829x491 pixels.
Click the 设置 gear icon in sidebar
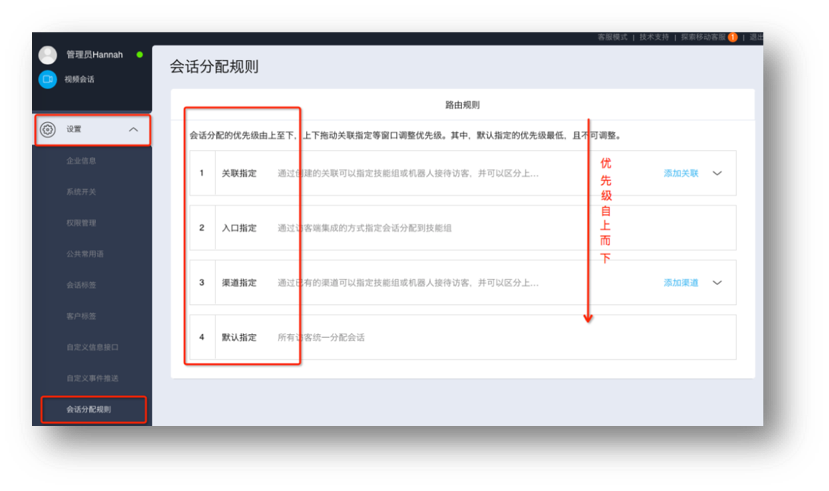point(47,130)
